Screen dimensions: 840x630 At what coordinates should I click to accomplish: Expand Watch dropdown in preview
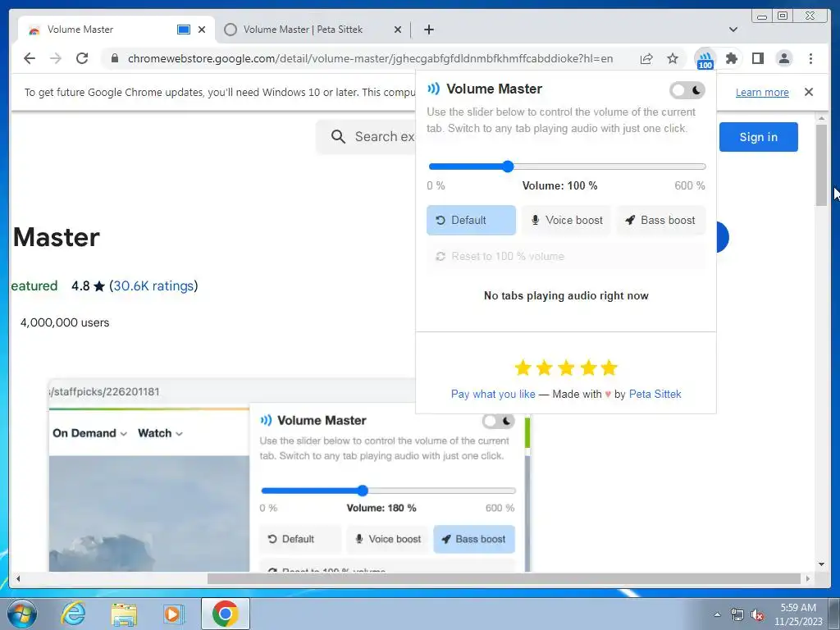[160, 433]
